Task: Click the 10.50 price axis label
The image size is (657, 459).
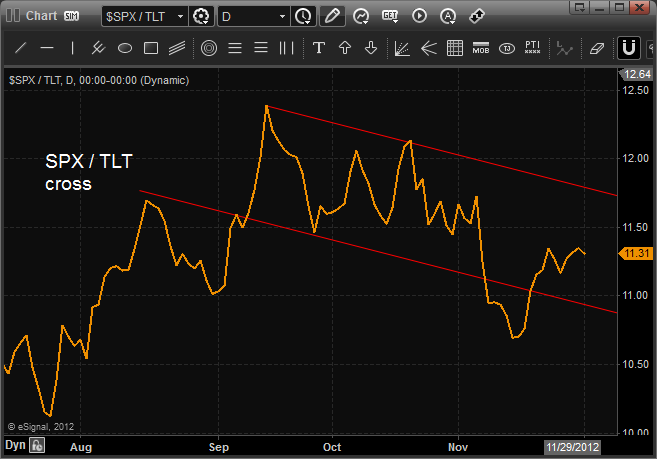Action: (x=636, y=364)
